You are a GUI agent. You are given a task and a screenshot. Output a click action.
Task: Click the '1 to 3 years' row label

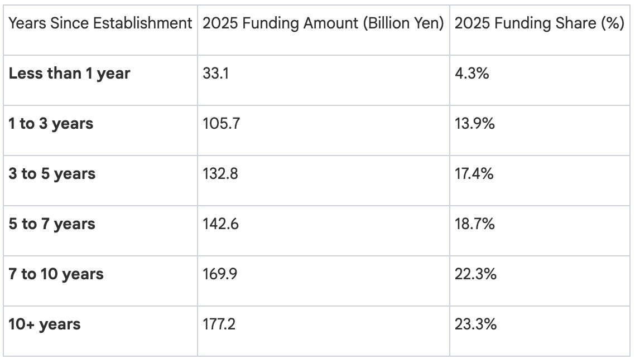(x=51, y=124)
